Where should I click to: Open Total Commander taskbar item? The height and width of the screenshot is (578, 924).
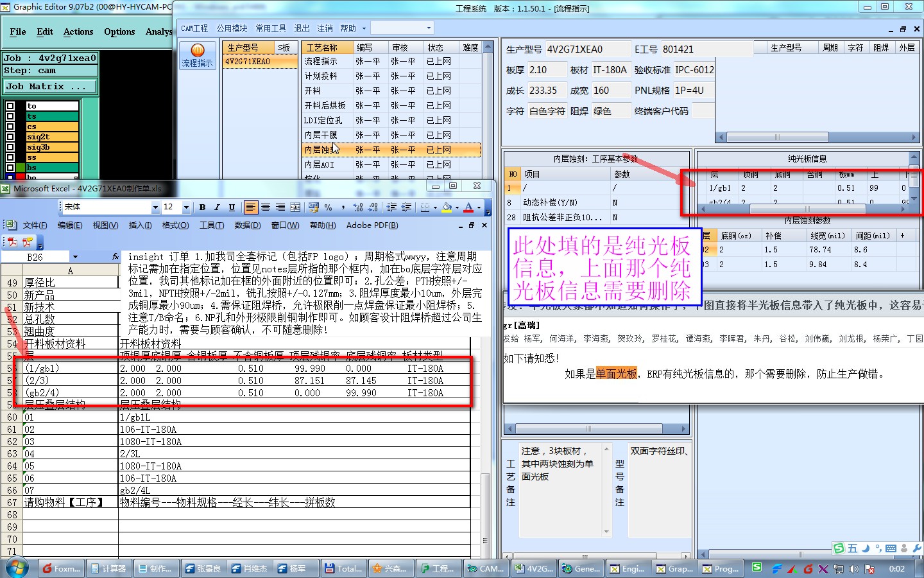point(344,568)
